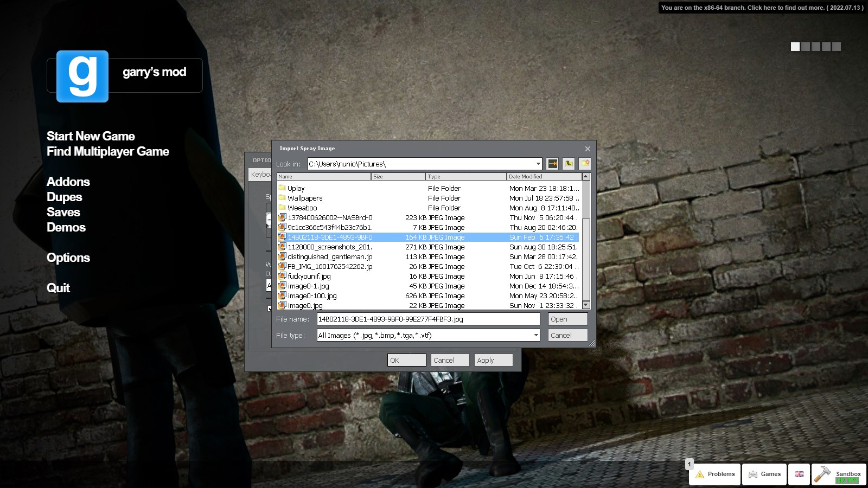
Task: Click Cancel in the Options window
Action: click(450, 360)
